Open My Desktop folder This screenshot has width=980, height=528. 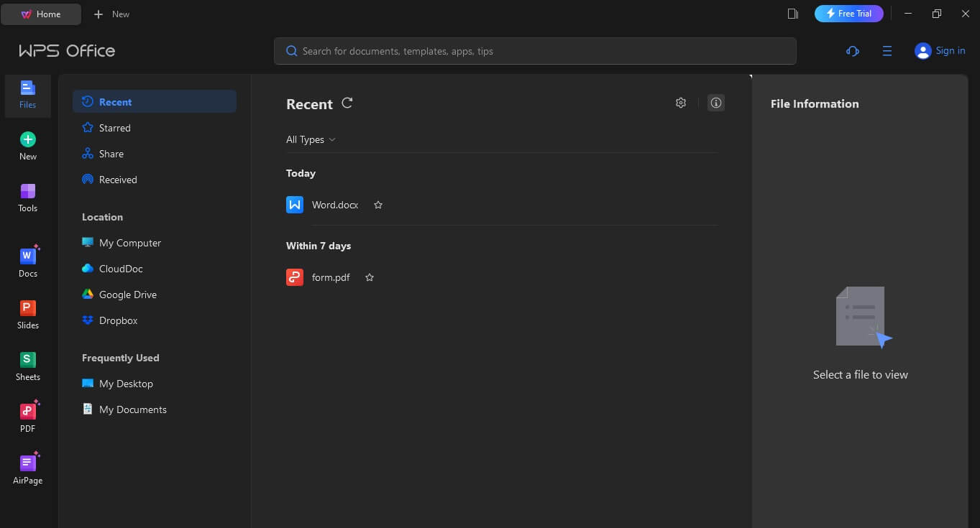pos(155,384)
